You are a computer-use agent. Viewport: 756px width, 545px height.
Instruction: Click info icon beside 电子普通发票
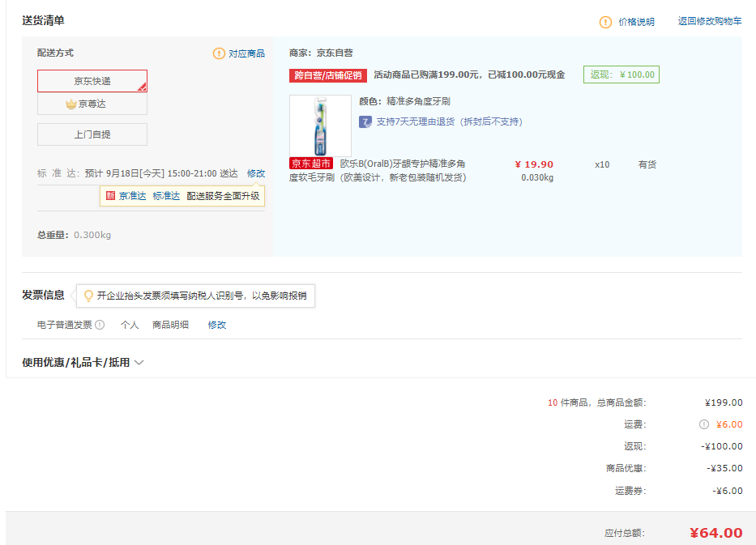(x=100, y=325)
